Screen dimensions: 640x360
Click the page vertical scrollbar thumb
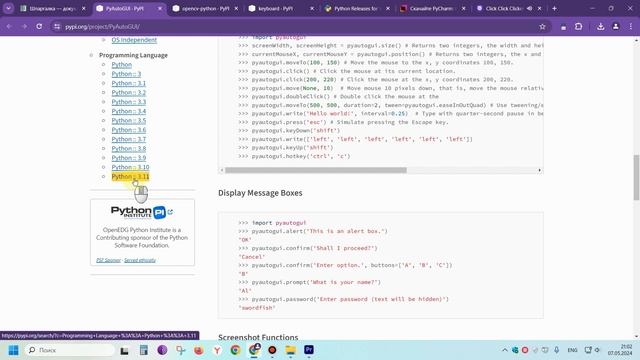pyautogui.click(x=636, y=178)
